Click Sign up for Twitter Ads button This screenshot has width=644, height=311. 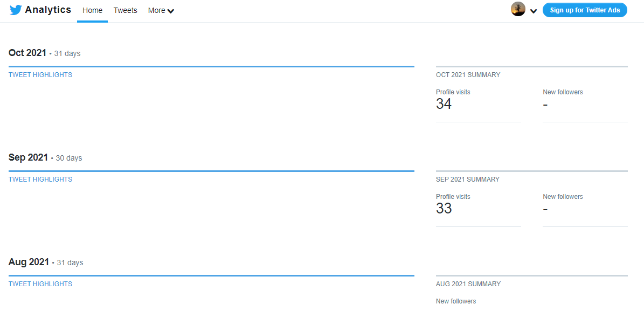click(585, 10)
